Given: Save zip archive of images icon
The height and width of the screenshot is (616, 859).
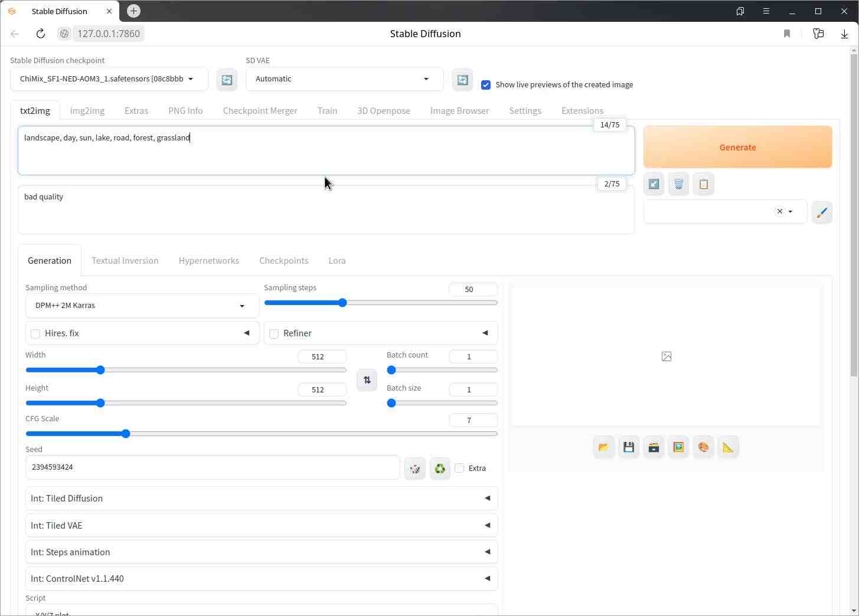Looking at the screenshot, I should tap(654, 447).
